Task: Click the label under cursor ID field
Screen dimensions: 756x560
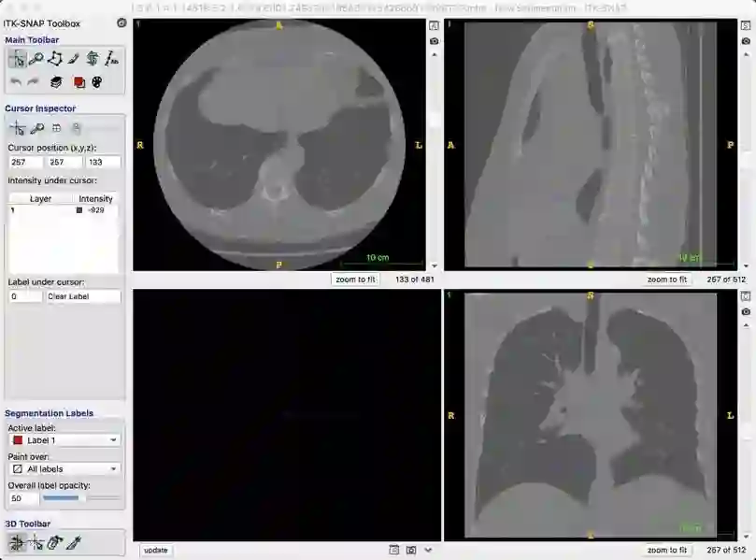Action: click(25, 296)
